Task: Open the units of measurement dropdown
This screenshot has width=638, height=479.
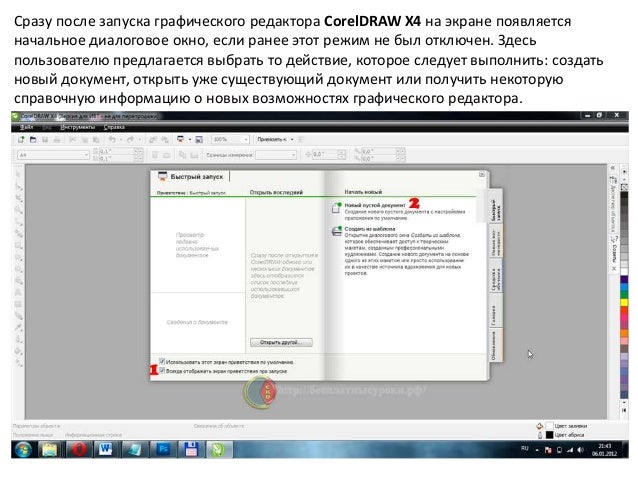Action: pyautogui.click(x=293, y=155)
